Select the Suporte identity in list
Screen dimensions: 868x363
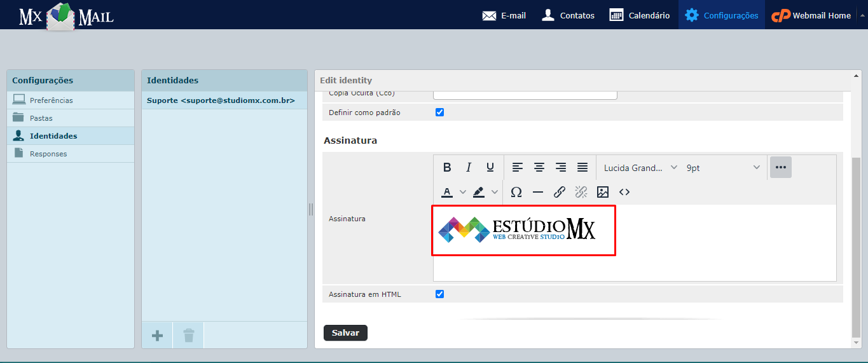pyautogui.click(x=221, y=100)
